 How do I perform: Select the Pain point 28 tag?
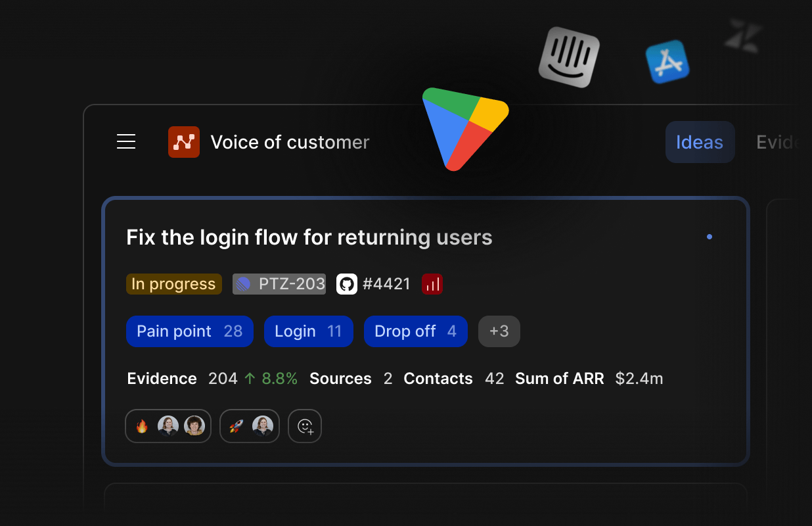click(x=190, y=331)
